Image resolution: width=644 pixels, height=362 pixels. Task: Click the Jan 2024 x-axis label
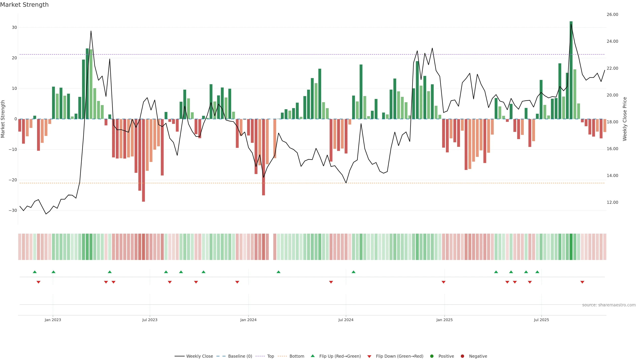(x=248, y=320)
